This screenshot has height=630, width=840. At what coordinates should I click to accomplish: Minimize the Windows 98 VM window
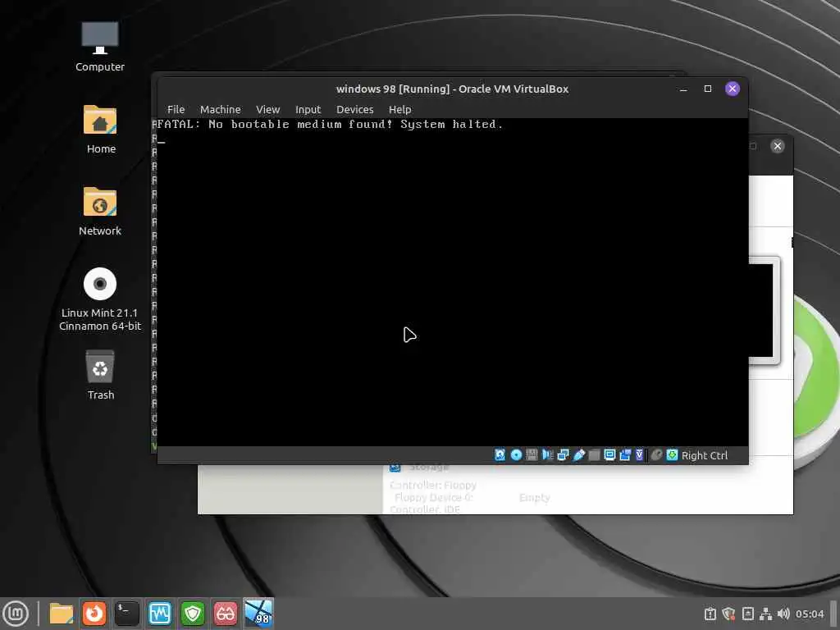tap(683, 89)
